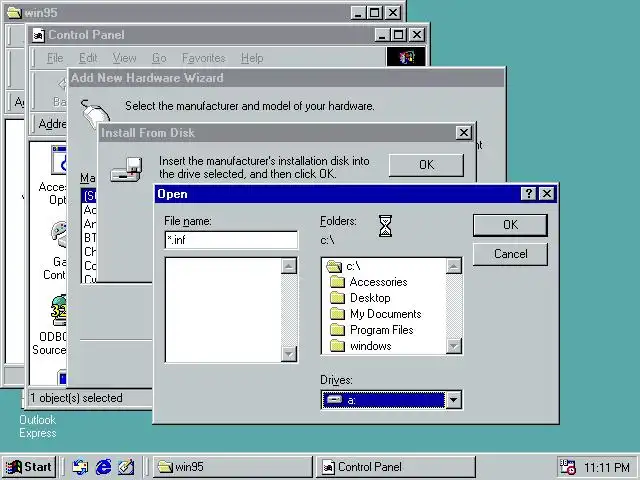Switch to Control Panel taskbar button
640x480 pixels.
click(x=396, y=467)
